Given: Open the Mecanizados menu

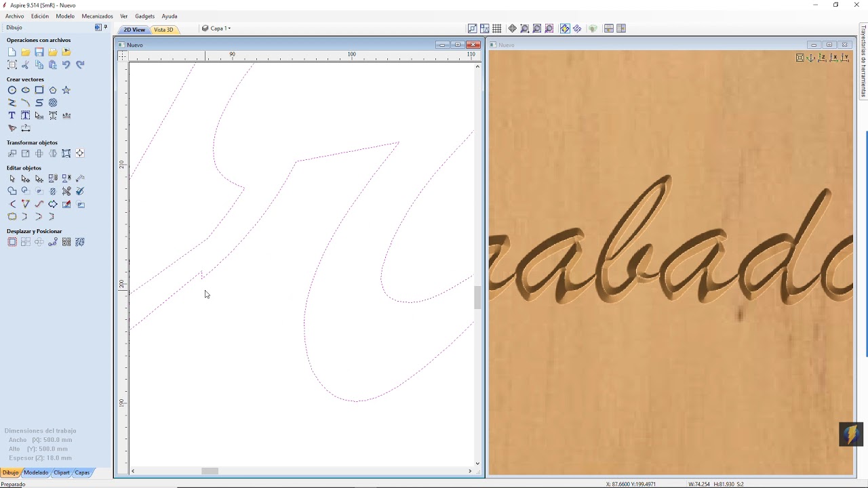Looking at the screenshot, I should click(97, 16).
